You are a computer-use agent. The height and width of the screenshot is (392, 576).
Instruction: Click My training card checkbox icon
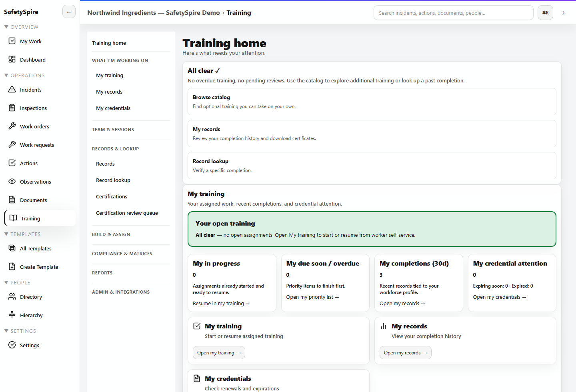pos(197,326)
